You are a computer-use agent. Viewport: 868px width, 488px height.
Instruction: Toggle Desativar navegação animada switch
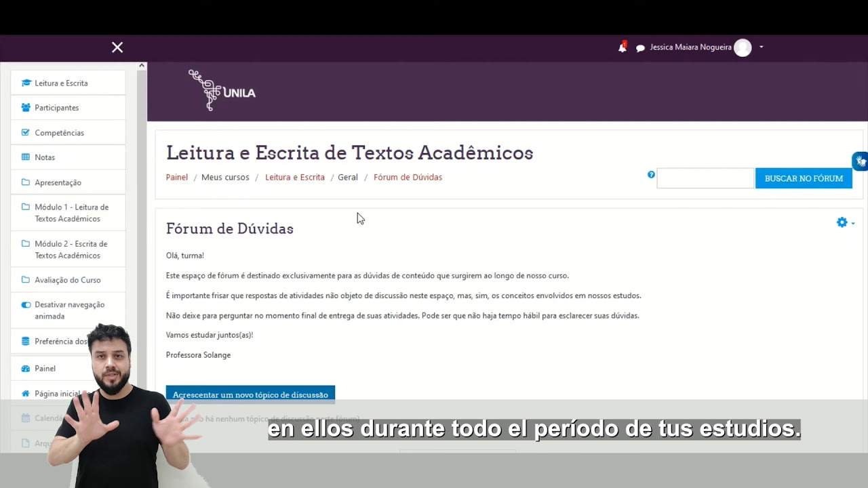click(26, 305)
